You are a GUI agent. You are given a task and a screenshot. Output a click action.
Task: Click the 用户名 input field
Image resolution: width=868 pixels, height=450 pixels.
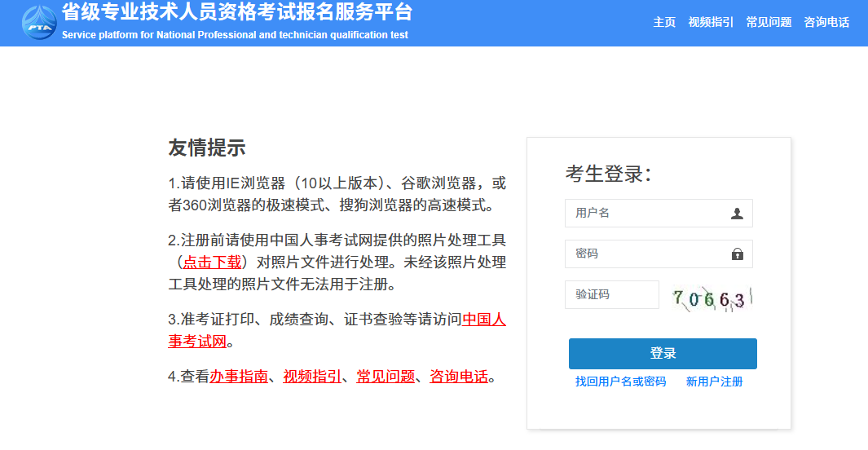[x=648, y=214]
